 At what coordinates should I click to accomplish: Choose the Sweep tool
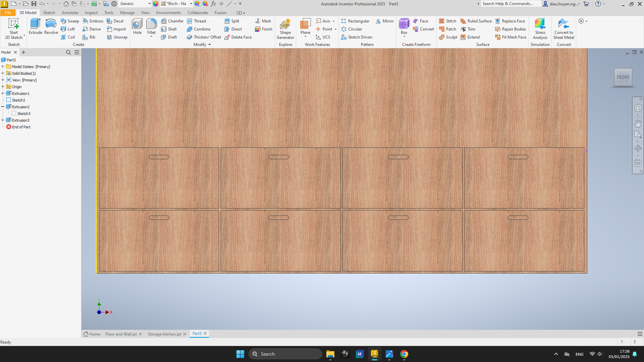click(x=70, y=21)
